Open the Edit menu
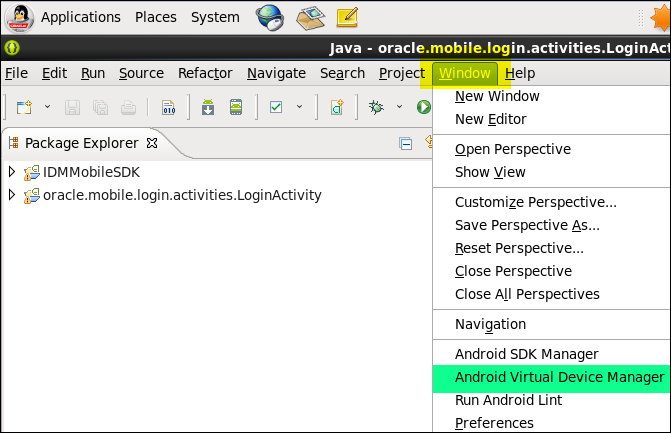 (54, 73)
